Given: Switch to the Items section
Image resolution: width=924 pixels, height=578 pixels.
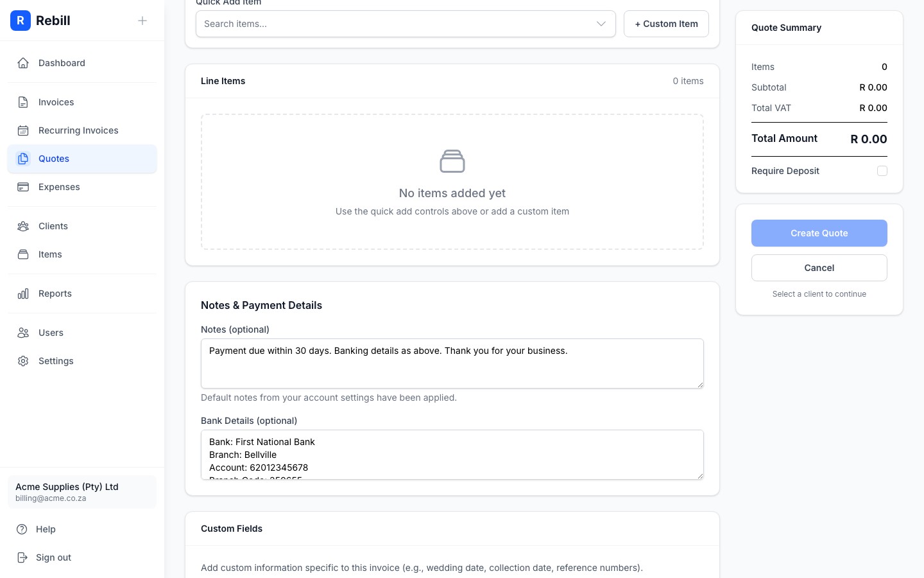Looking at the screenshot, I should tap(23, 254).
